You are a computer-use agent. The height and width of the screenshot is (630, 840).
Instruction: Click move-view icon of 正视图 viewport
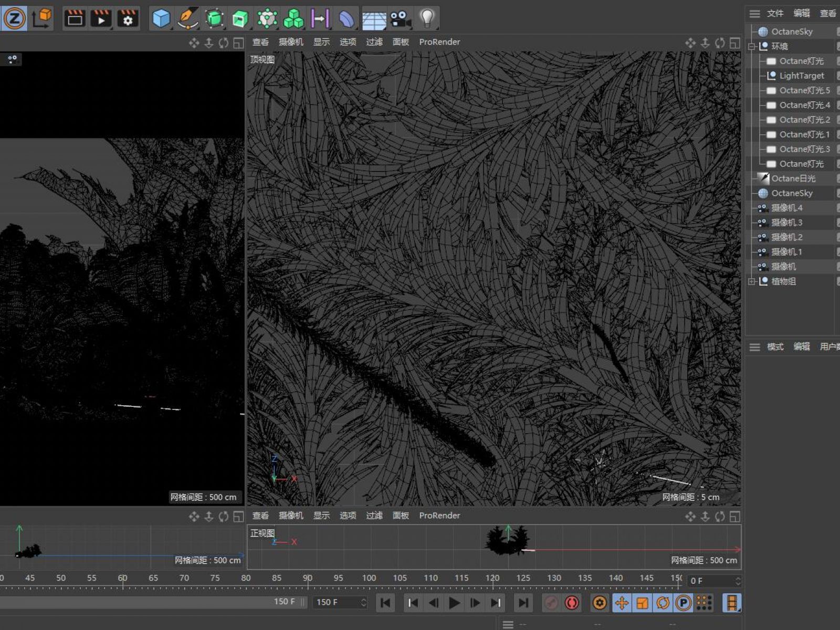(690, 517)
